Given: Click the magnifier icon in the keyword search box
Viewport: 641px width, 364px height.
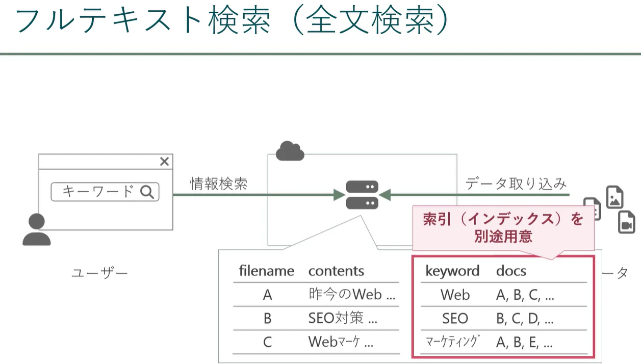Looking at the screenshot, I should click(x=147, y=192).
